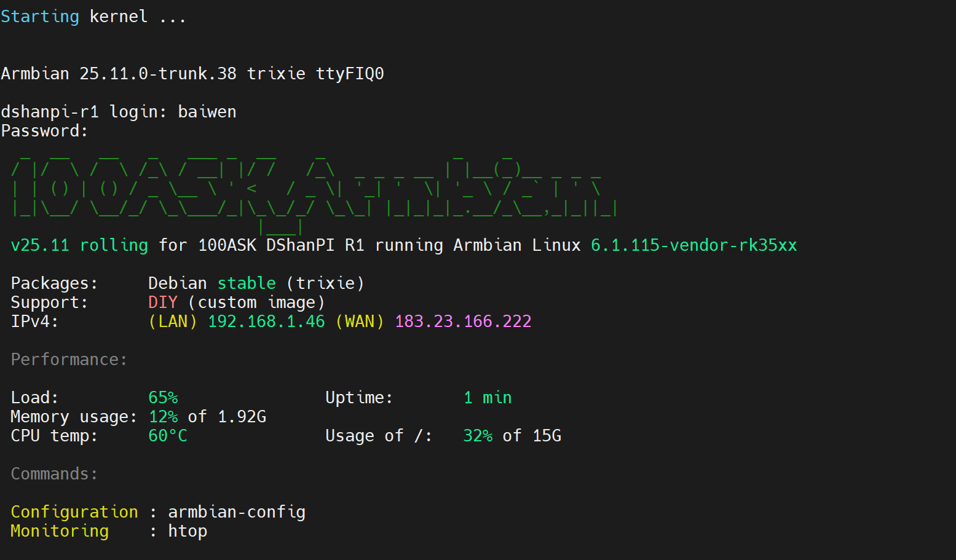This screenshot has width=956, height=560.
Task: Click the yellow Monitoring label
Action: pyautogui.click(x=60, y=531)
